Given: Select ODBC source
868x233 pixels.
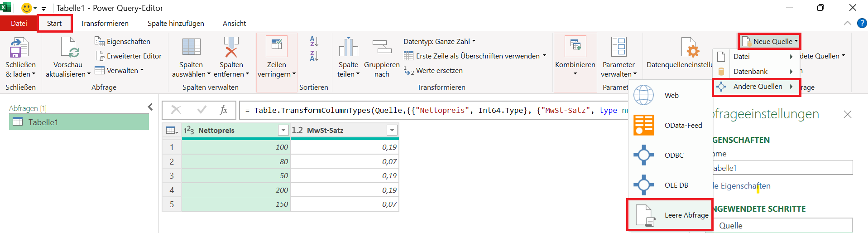Looking at the screenshot, I should pos(670,155).
